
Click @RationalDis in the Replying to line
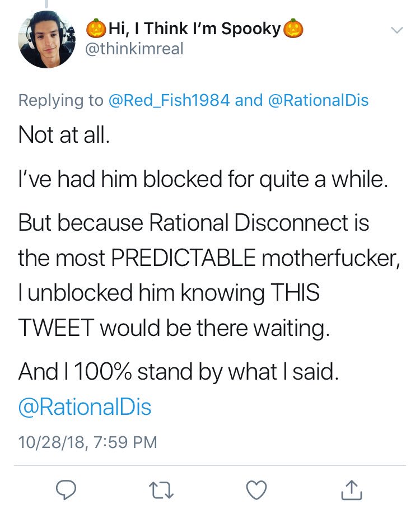tap(319, 100)
